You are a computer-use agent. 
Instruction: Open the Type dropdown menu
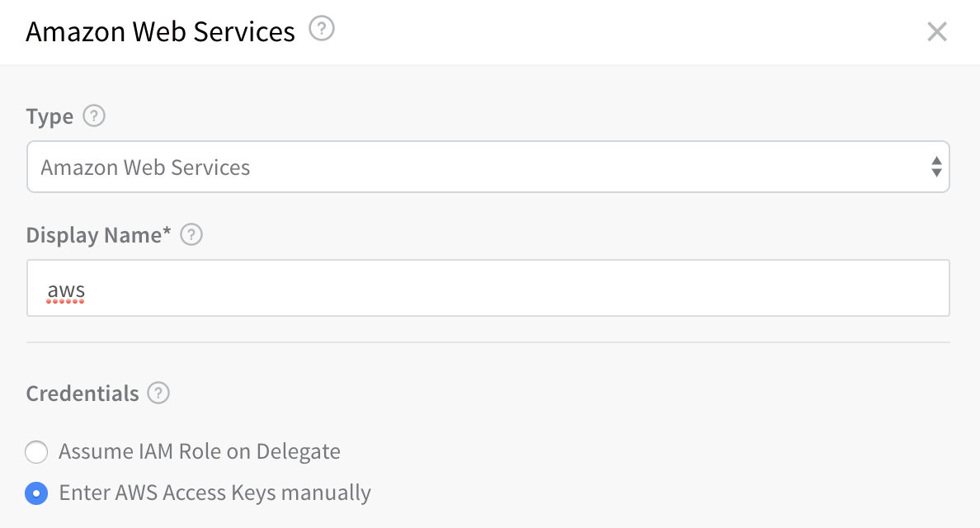pyautogui.click(x=488, y=167)
